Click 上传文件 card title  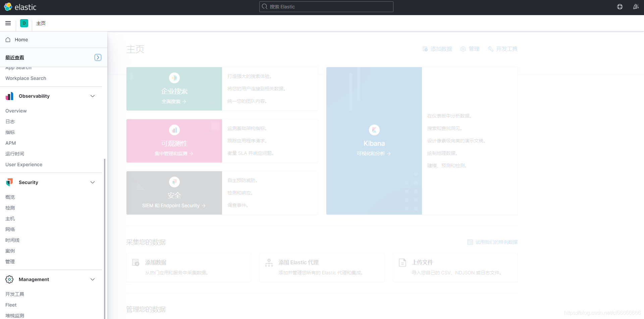click(x=422, y=262)
